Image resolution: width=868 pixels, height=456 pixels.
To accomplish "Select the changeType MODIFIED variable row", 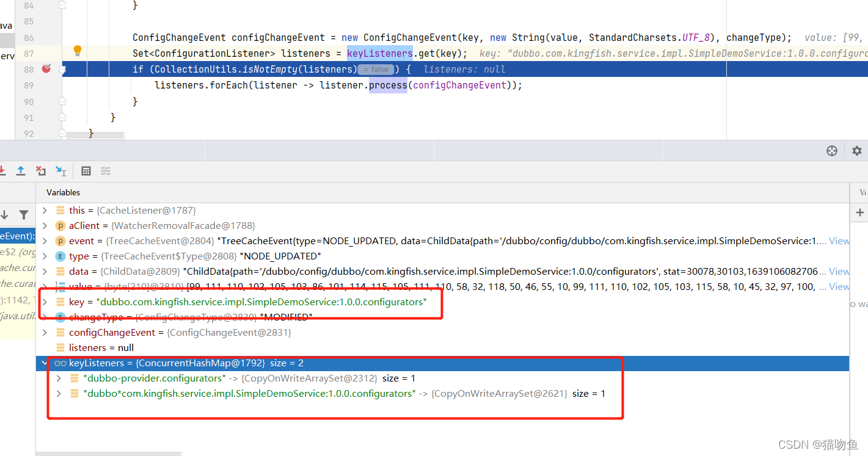I will [442, 317].
